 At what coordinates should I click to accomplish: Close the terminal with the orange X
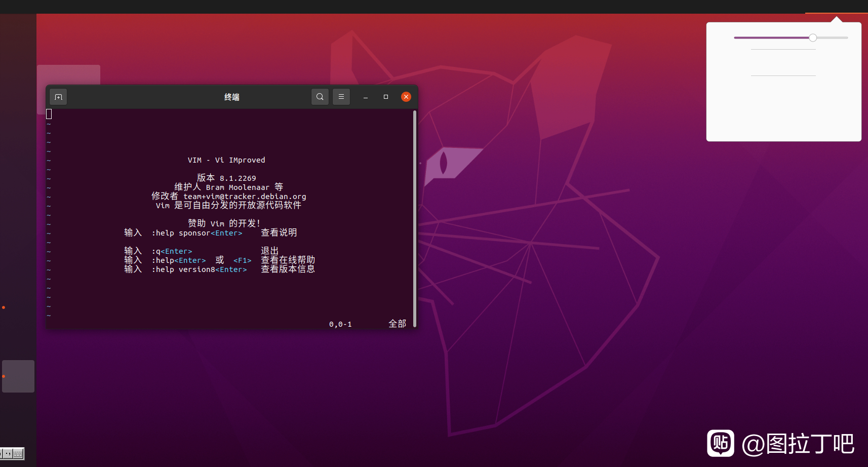406,97
